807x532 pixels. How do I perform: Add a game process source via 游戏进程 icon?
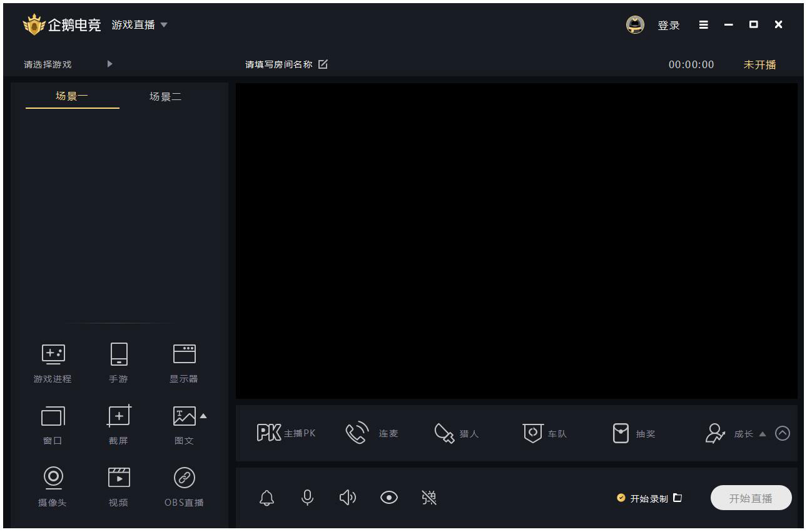[53, 363]
